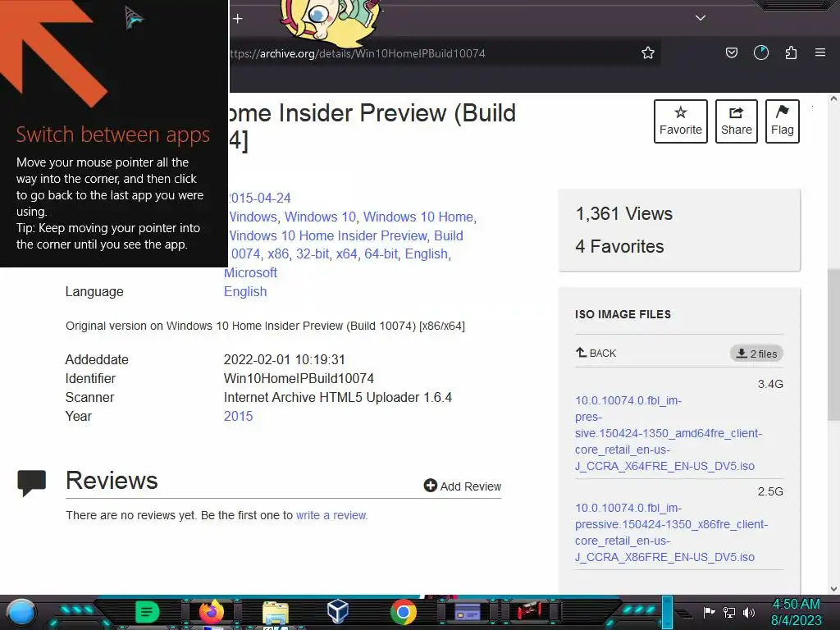The width and height of the screenshot is (840, 630).
Task: Open a new browser tab with plus
Action: (x=238, y=19)
